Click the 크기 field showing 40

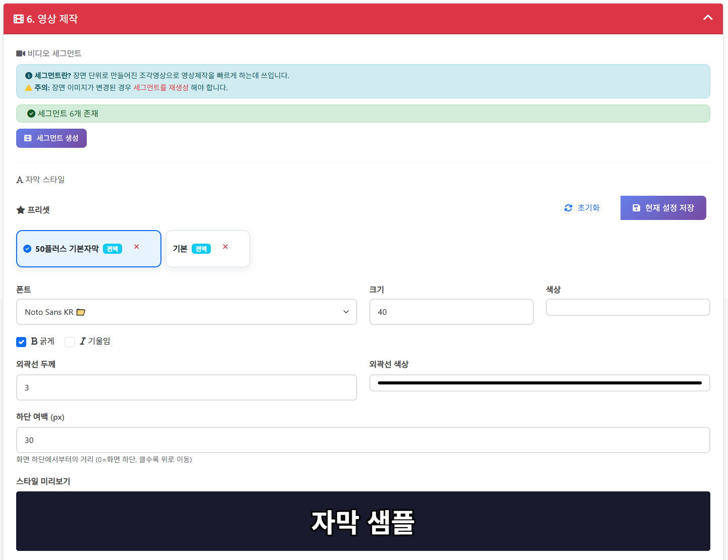(452, 312)
